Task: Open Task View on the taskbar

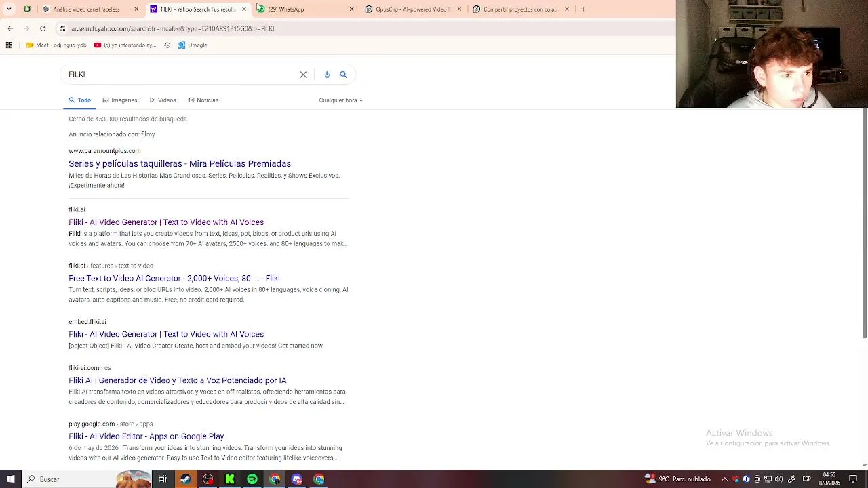Action: pyautogui.click(x=163, y=479)
